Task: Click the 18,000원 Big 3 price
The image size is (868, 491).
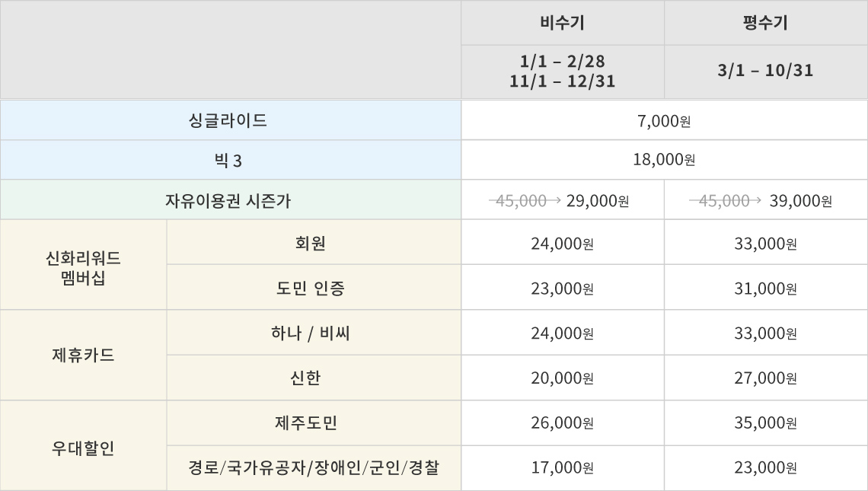Action: pyautogui.click(x=664, y=160)
